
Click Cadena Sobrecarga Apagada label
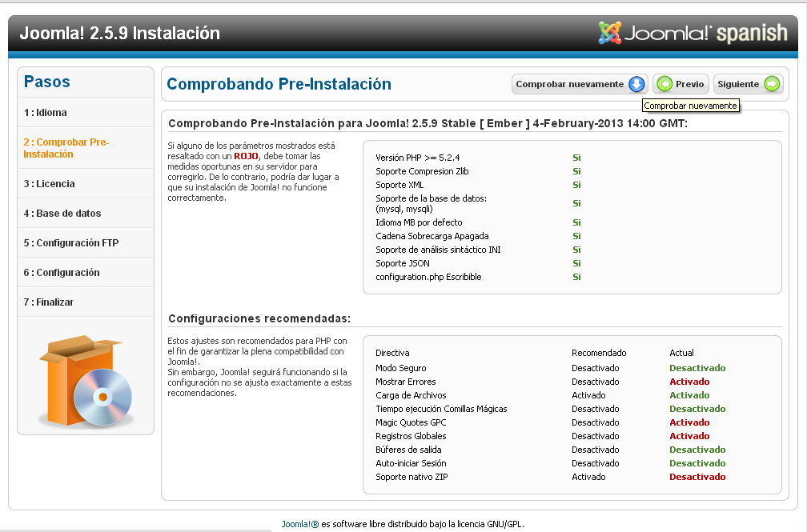(432, 236)
